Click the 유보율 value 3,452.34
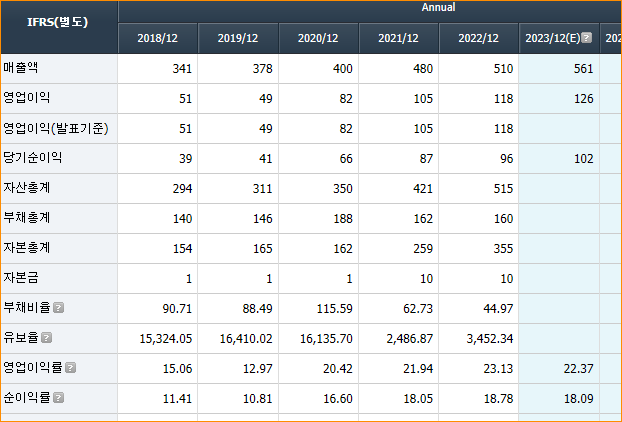 point(490,339)
